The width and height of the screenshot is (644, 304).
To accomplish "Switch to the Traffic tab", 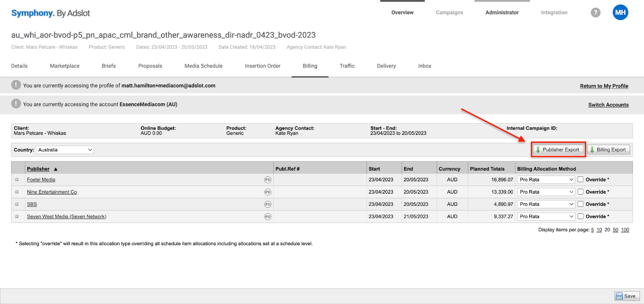I will click(x=347, y=66).
